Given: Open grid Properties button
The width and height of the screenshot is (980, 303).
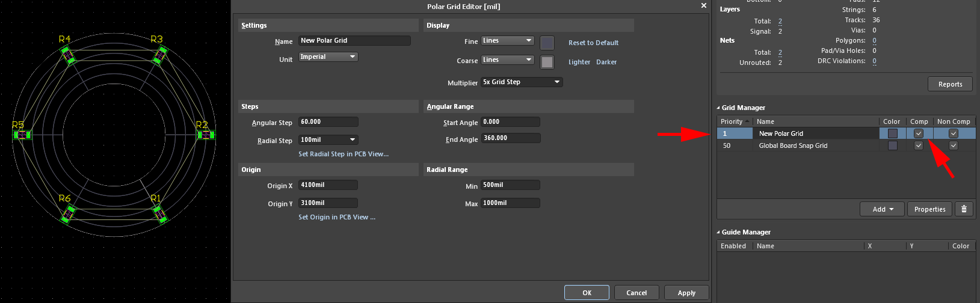Looking at the screenshot, I should click(x=930, y=209).
